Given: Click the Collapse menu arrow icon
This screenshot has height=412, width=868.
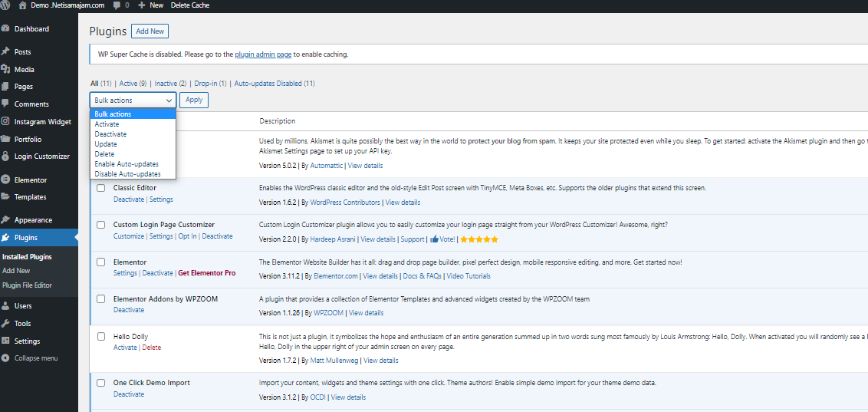Looking at the screenshot, I should (x=5, y=358).
